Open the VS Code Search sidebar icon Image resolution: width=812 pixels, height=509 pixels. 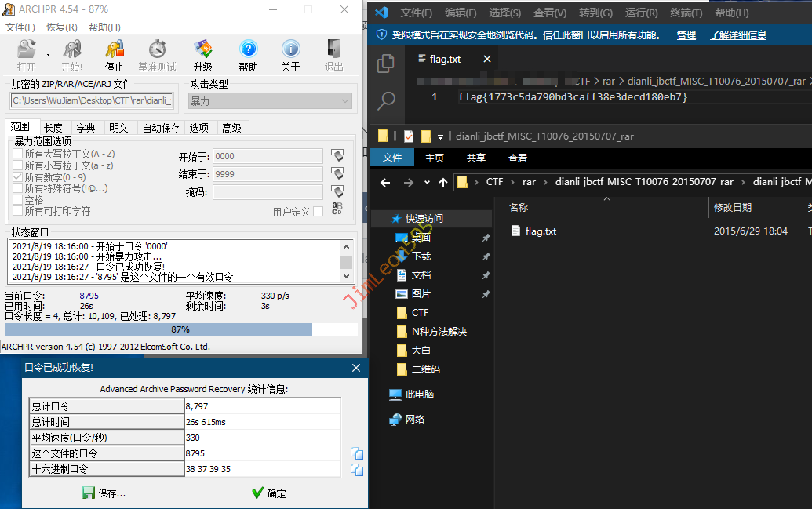(386, 100)
